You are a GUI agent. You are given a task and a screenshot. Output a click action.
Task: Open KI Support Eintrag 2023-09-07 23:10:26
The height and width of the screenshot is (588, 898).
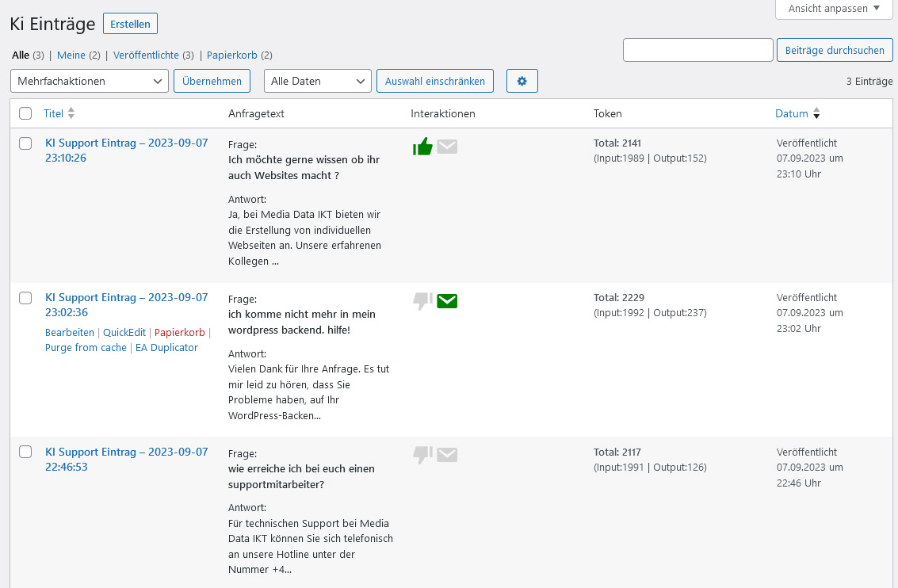coord(127,151)
